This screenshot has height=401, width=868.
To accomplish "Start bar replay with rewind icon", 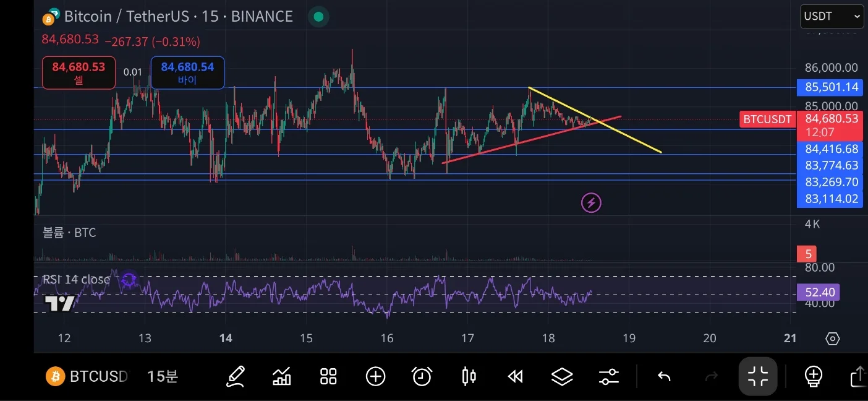I will 515,376.
